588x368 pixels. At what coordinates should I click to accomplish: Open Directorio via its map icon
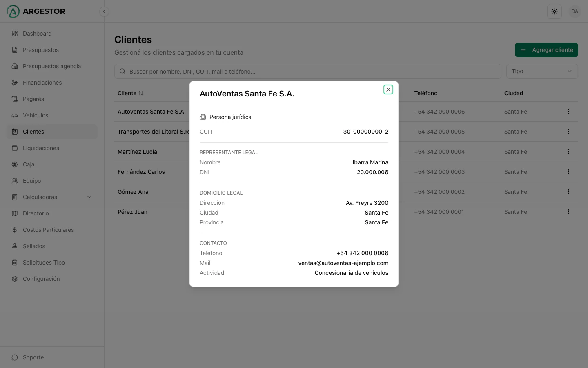click(15, 213)
